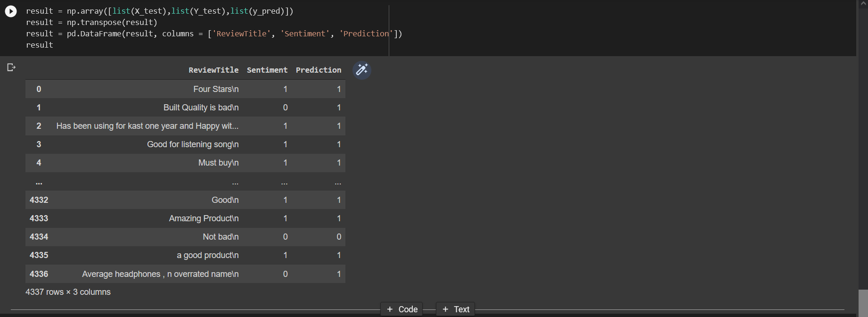868x317 pixels.
Task: Add a new code cell with + Code
Action: (401, 309)
